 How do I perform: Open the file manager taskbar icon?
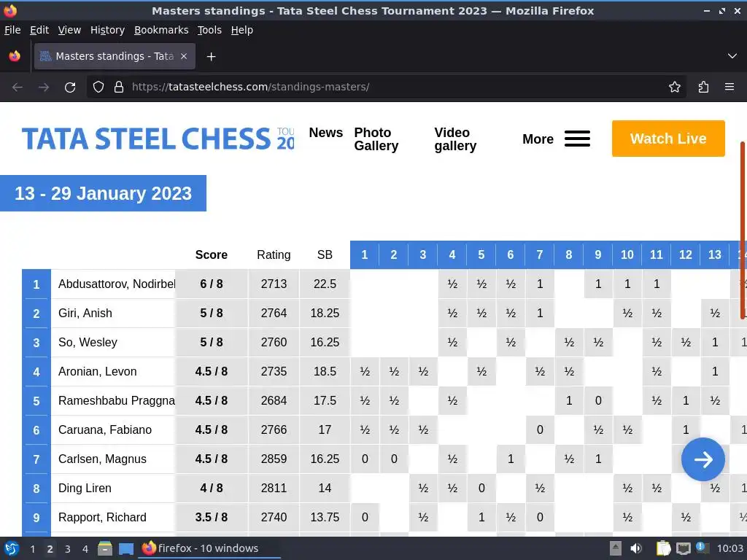(x=105, y=548)
